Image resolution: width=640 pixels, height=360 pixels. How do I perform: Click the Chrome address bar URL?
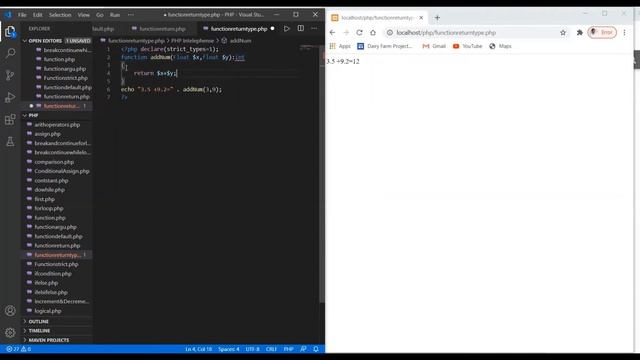click(x=446, y=33)
